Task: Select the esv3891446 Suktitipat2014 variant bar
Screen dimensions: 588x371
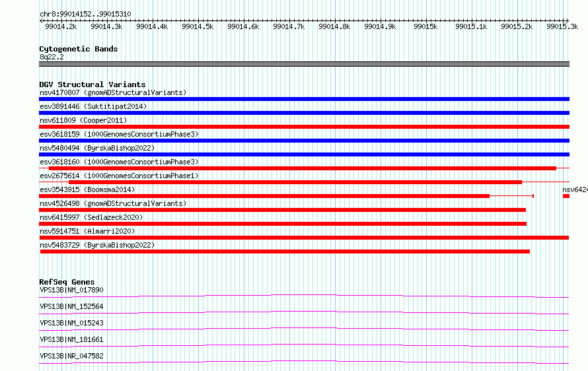Action: (x=304, y=113)
